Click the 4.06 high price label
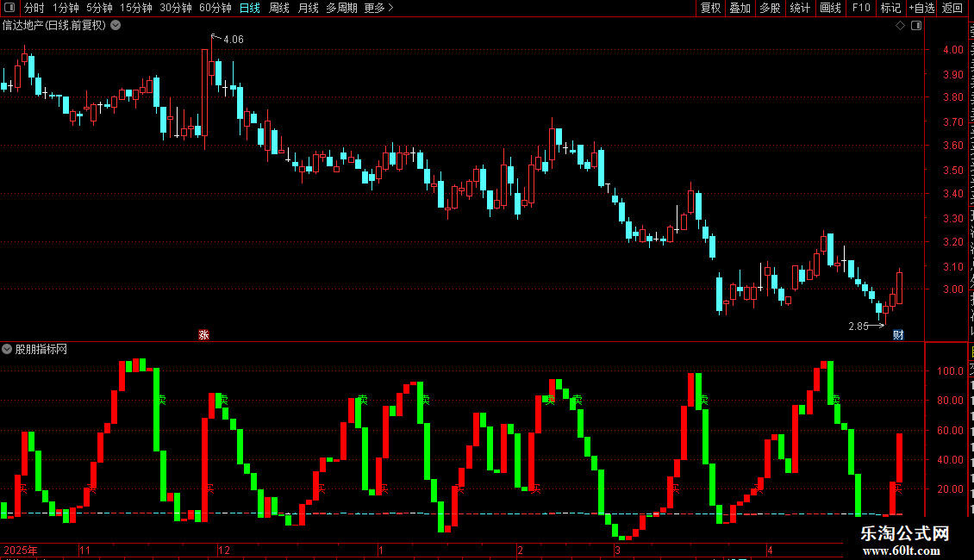 234,39
